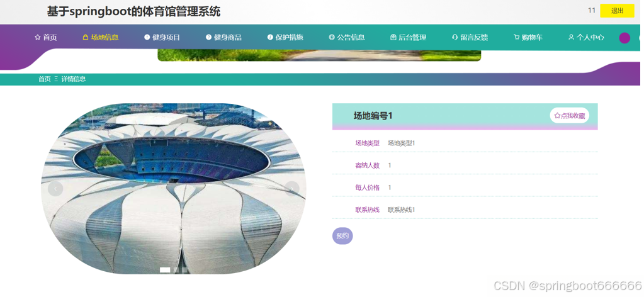Select the first carousel indicator dot
Image resolution: width=644 pixels, height=297 pixels.
(165, 270)
